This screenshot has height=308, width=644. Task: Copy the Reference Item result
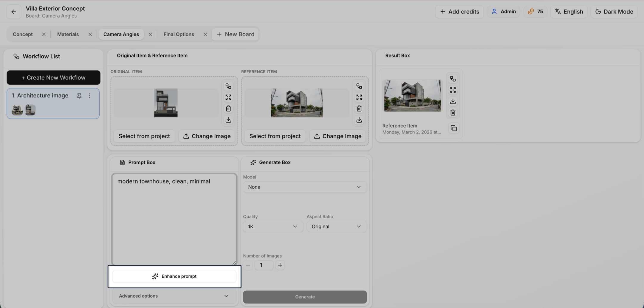click(x=453, y=128)
